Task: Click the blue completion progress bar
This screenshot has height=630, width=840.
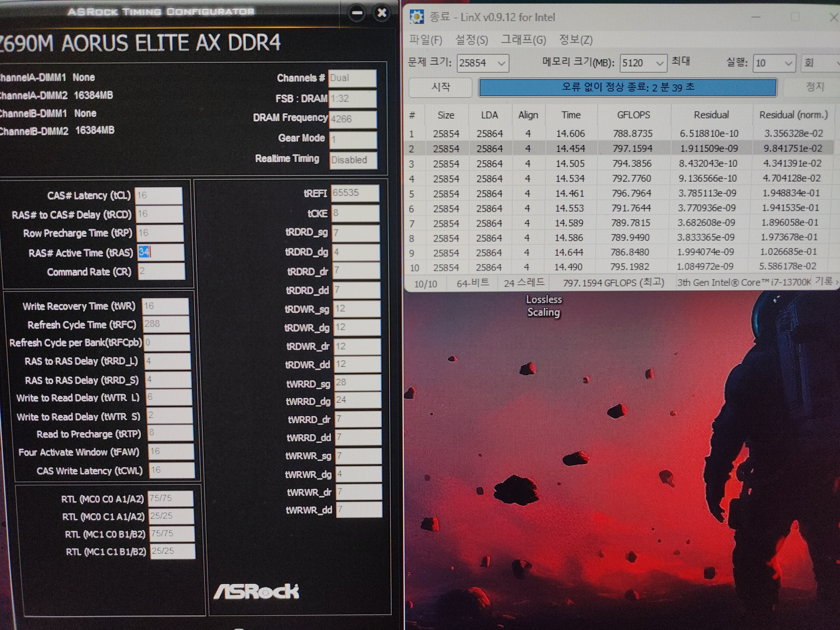Action: [628, 88]
